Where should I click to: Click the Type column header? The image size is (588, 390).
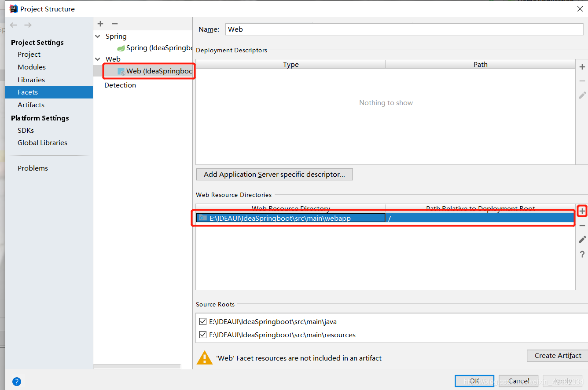[291, 64]
